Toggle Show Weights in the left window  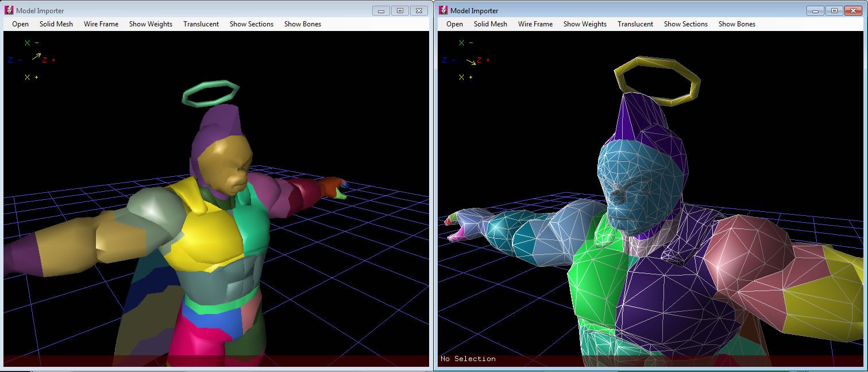click(x=151, y=24)
